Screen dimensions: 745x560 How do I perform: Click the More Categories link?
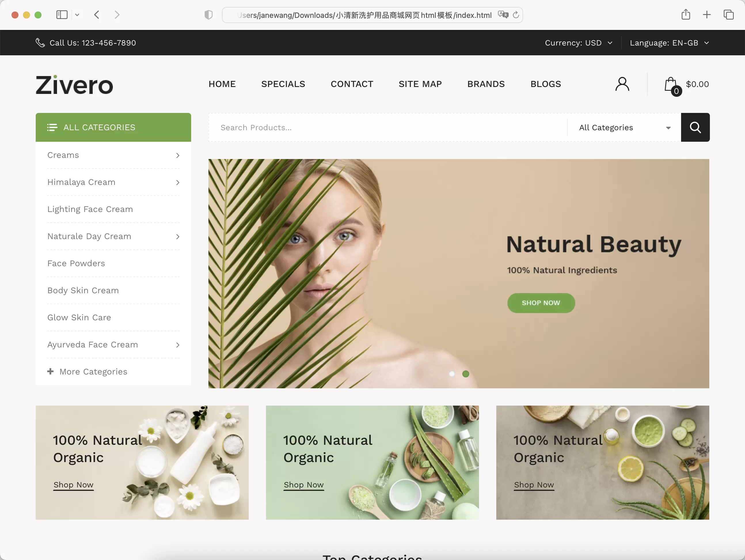coord(87,371)
